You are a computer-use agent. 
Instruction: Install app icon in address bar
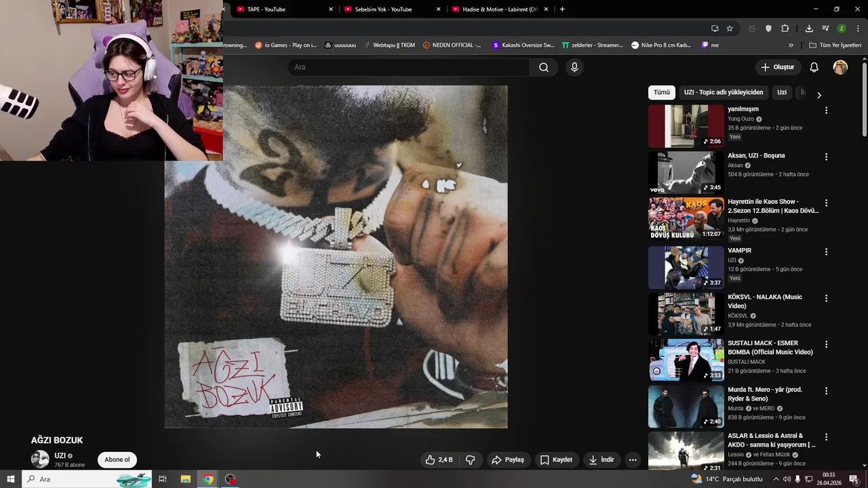(715, 28)
